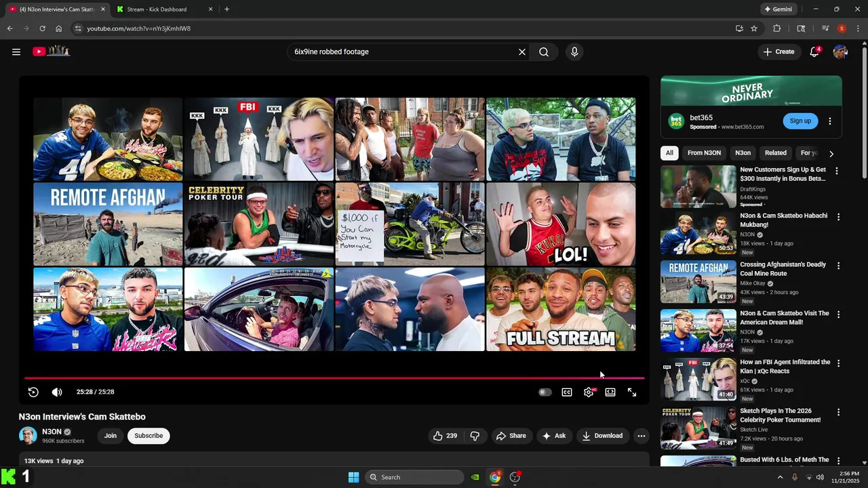The width and height of the screenshot is (868, 488).
Task: Sign up on the bet365 ad
Action: tap(800, 121)
